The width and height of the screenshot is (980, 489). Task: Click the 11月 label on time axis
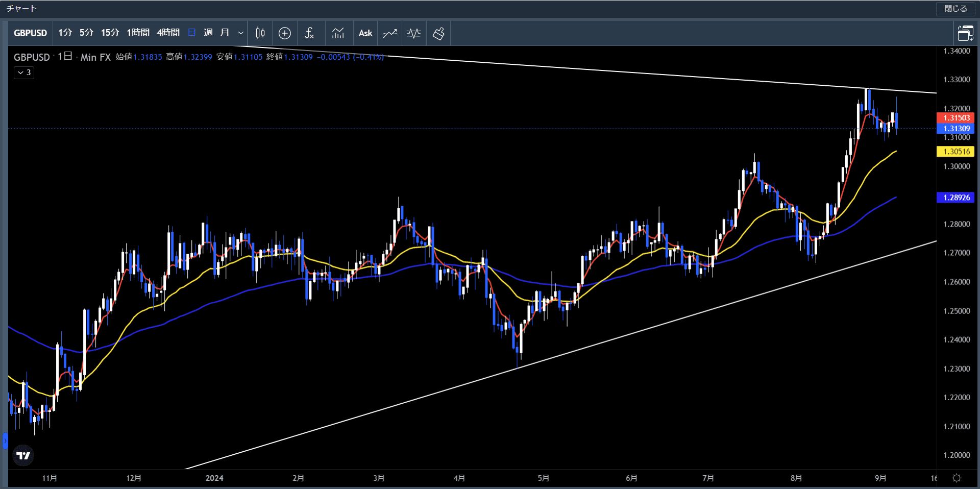[x=50, y=478]
